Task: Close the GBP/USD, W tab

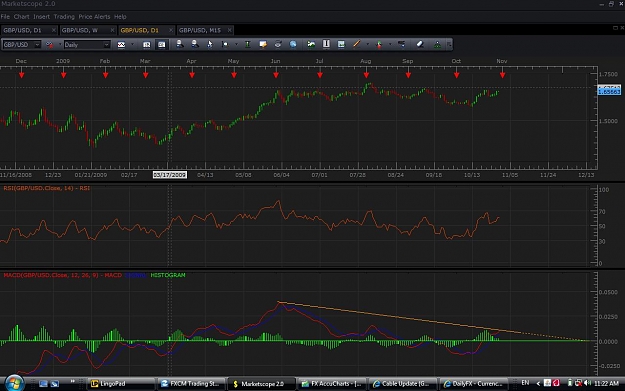Action: click(x=112, y=30)
